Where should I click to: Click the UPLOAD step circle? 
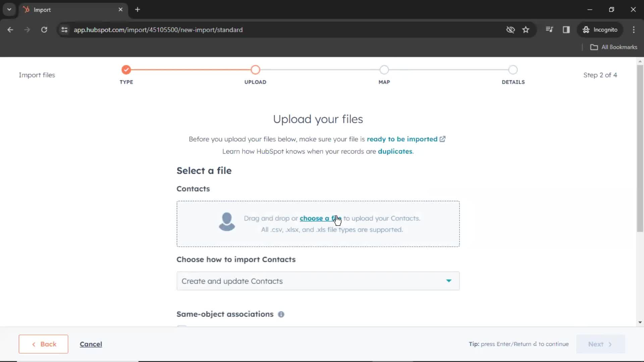click(x=255, y=70)
